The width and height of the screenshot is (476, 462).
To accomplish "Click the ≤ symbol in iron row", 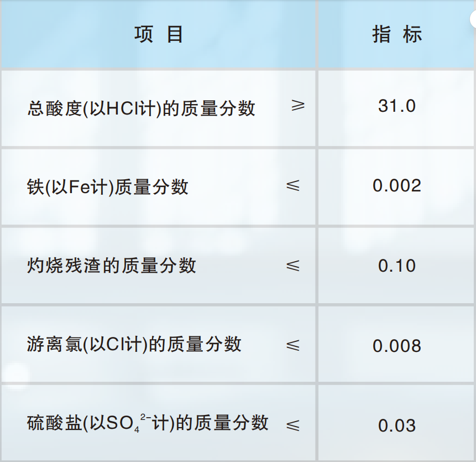I will (x=293, y=185).
